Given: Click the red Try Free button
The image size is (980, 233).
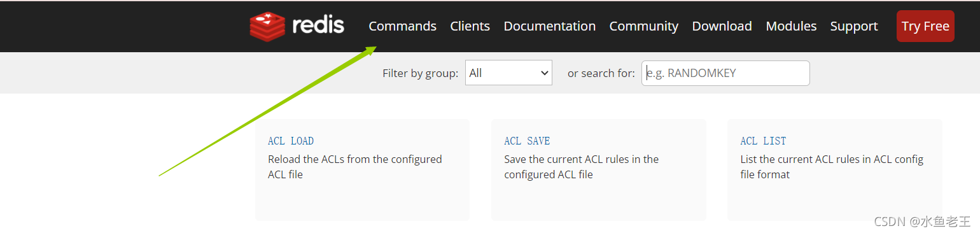Looking at the screenshot, I should tap(925, 26).
